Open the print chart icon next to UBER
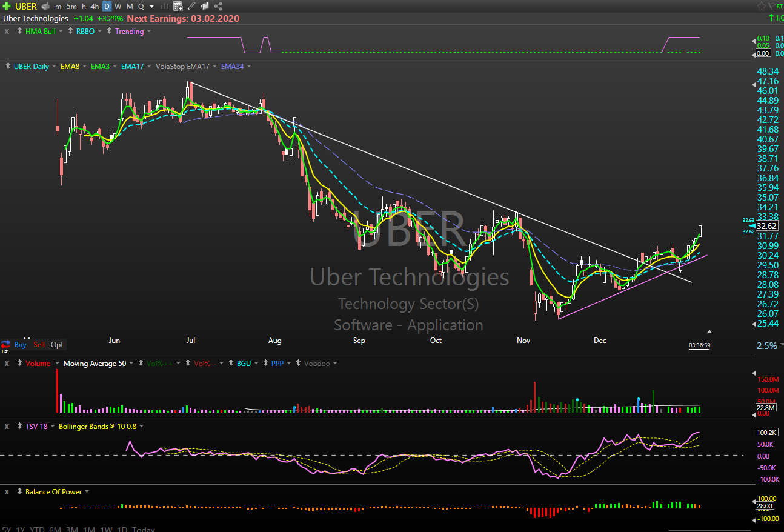Image resolution: width=784 pixels, height=532 pixels. pos(45,6)
